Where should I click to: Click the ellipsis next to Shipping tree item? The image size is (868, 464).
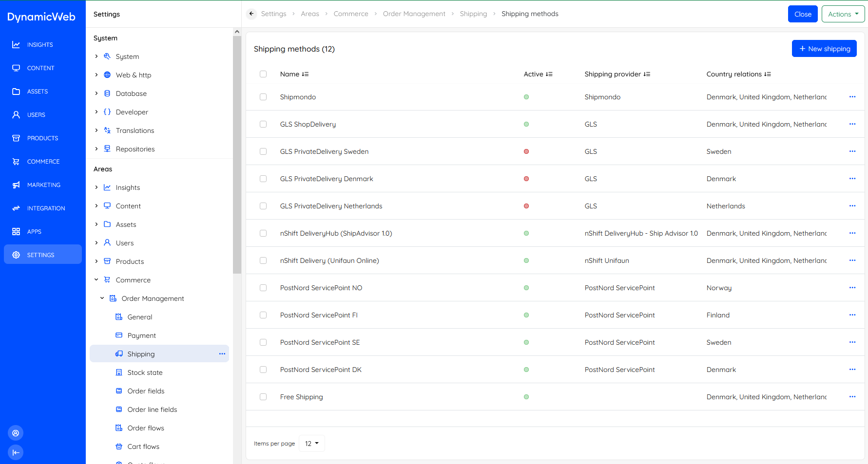pos(222,354)
